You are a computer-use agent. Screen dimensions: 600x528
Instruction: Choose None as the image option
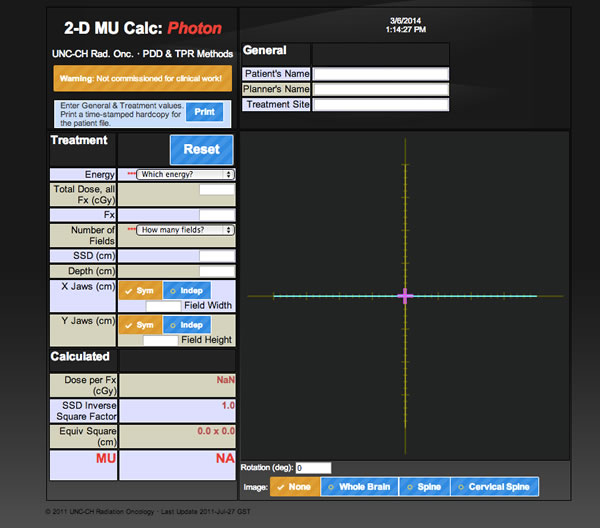coord(294,487)
